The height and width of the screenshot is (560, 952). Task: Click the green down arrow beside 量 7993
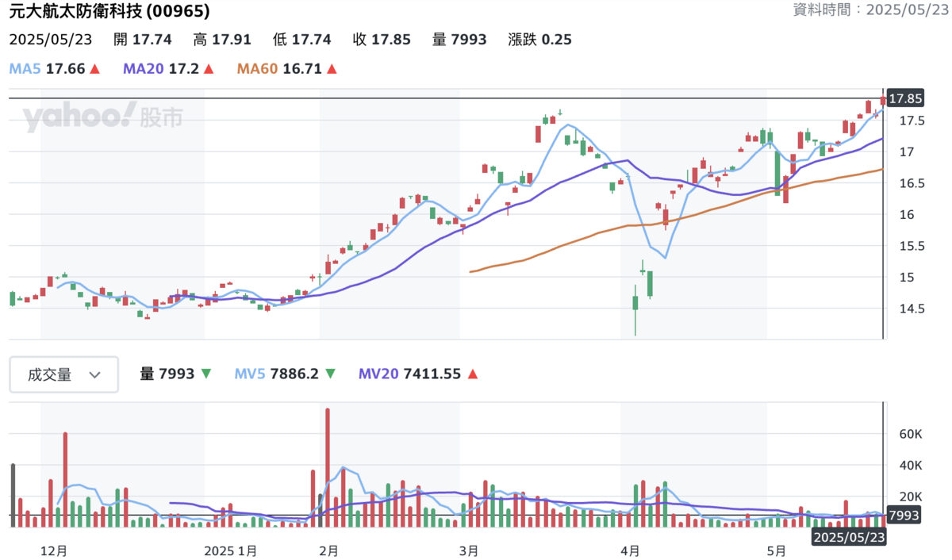(206, 374)
